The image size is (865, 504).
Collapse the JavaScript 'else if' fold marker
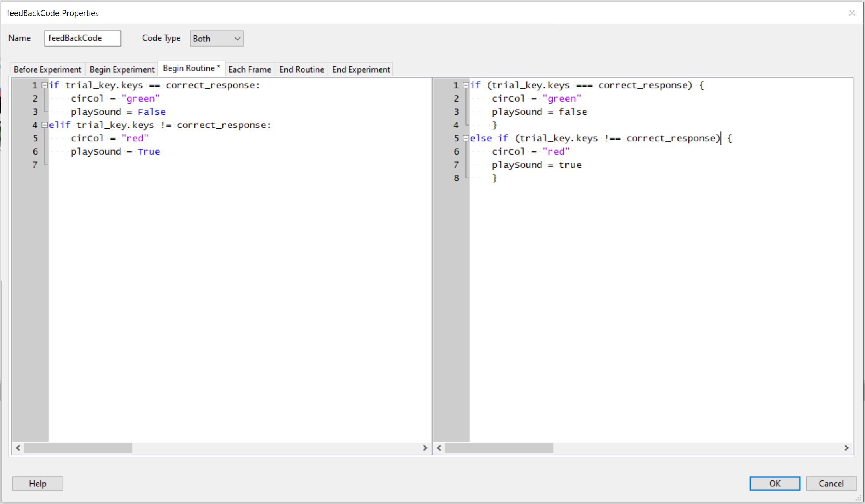pyautogui.click(x=466, y=138)
